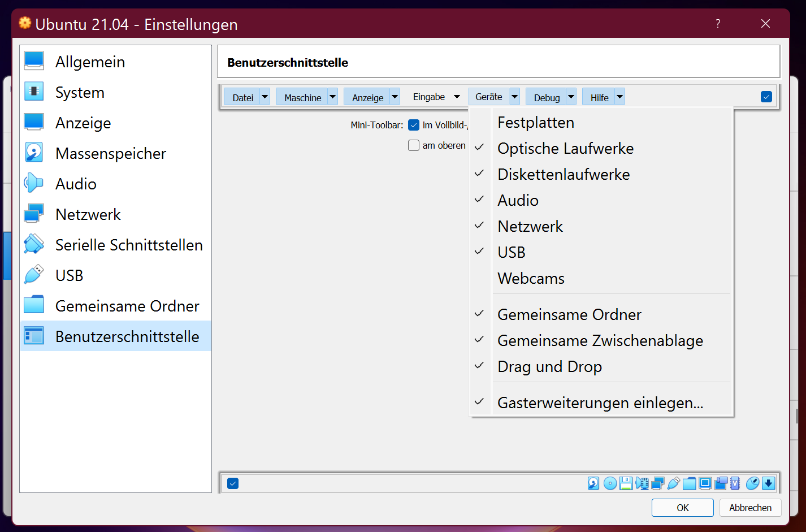Toggle the shared folder status bar indicator
The image size is (806, 532).
click(689, 483)
